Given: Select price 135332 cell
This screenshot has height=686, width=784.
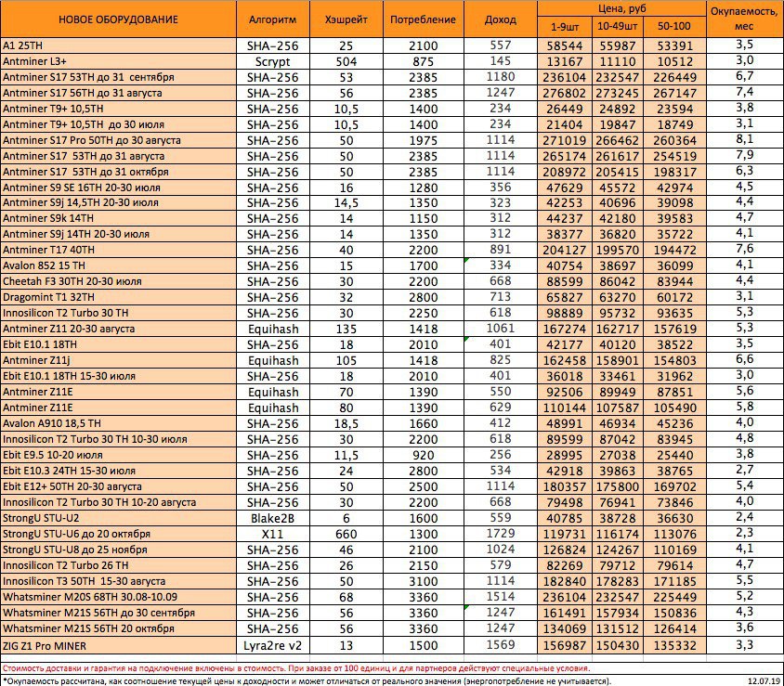Looking at the screenshot, I should pos(674,645).
